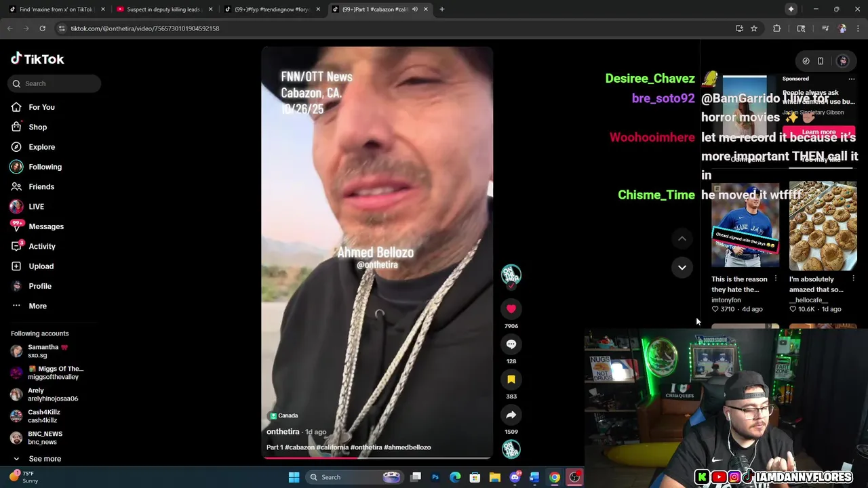Switch to Suspect in deputy killing tab

[x=165, y=9]
